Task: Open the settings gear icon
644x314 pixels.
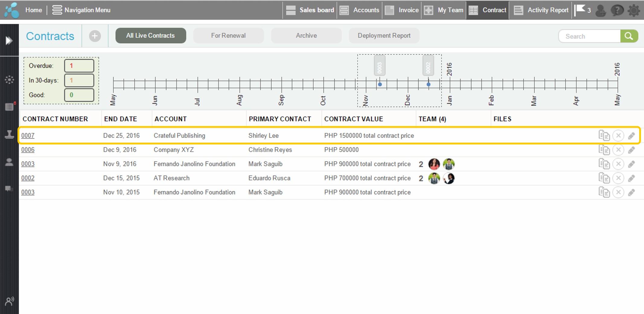Action: (x=634, y=10)
